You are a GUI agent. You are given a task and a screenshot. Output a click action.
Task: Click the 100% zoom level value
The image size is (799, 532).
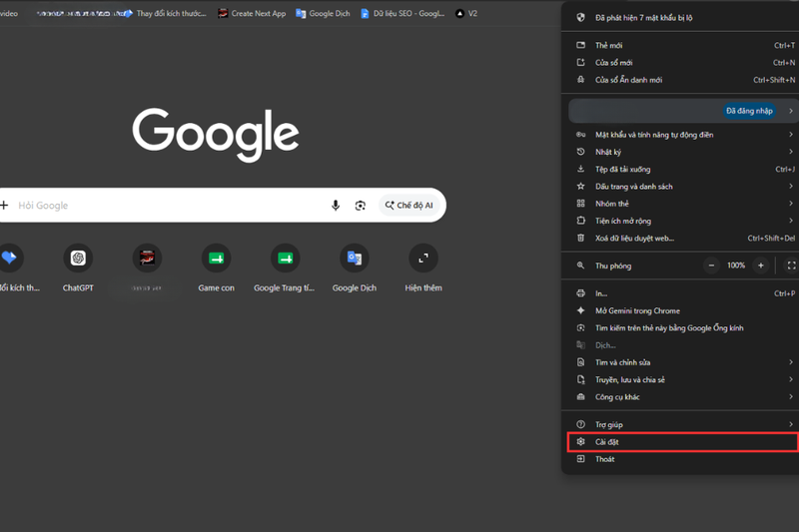(x=736, y=266)
